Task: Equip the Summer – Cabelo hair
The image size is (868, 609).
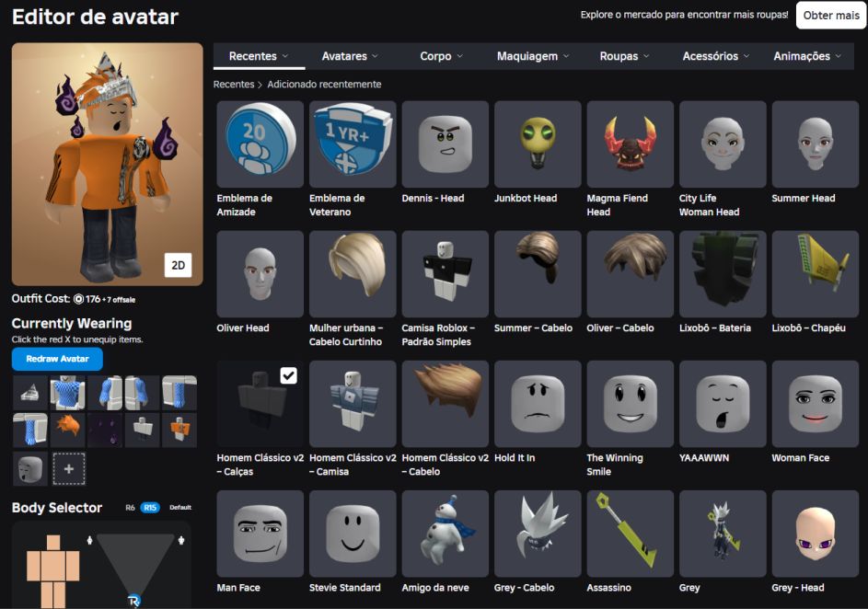Action: pos(537,274)
